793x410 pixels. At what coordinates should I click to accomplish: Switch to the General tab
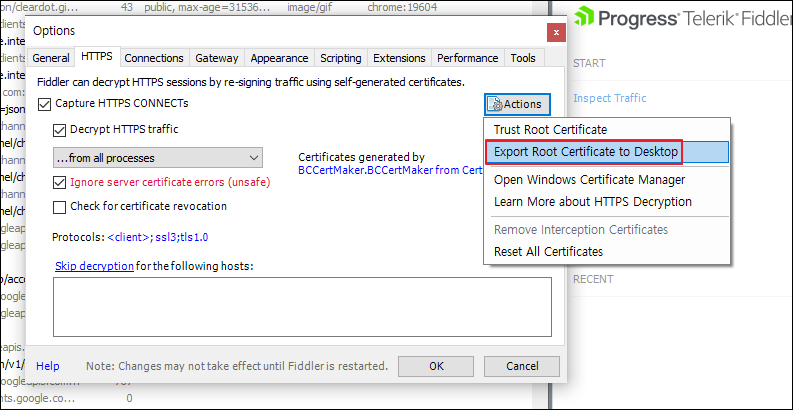(x=51, y=58)
